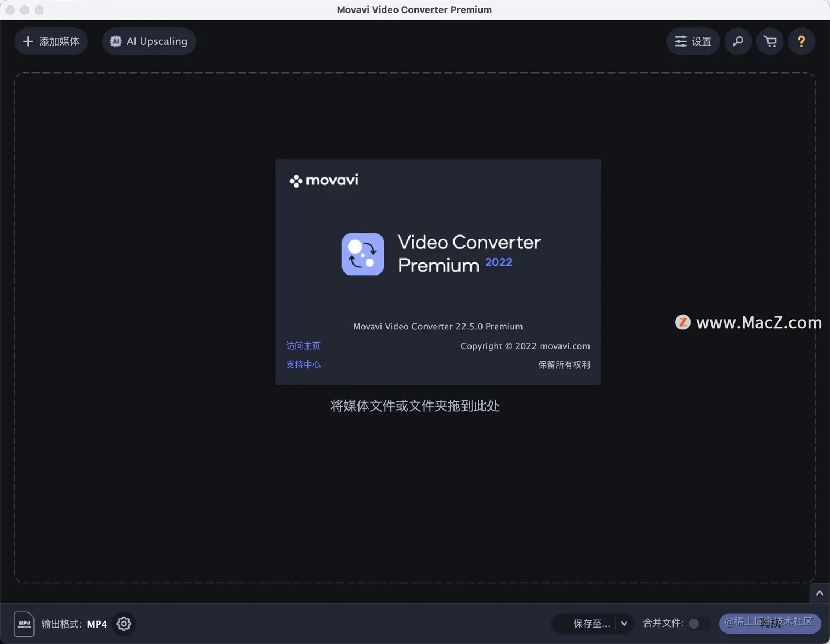Open output format gear settings
Image resolution: width=830 pixels, height=644 pixels.
point(124,624)
